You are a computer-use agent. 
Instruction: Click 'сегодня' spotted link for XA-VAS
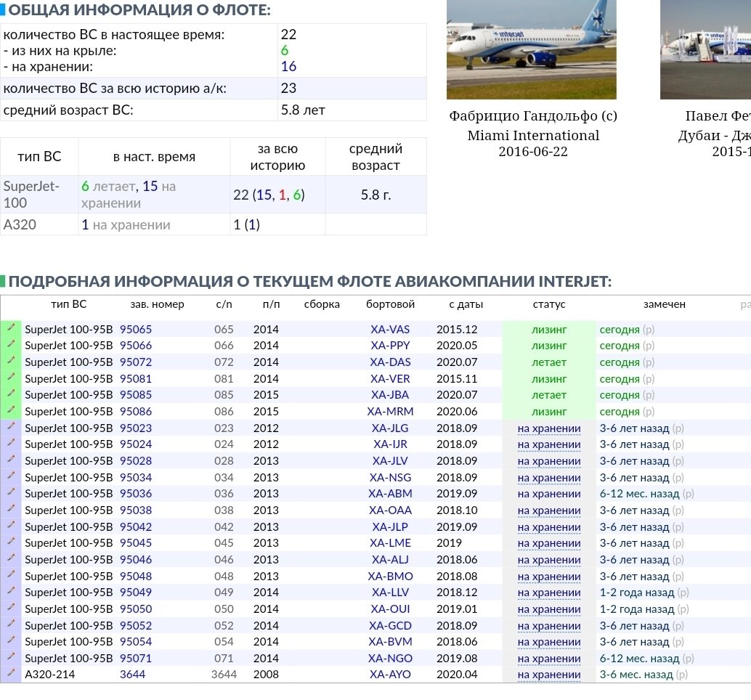click(x=620, y=330)
